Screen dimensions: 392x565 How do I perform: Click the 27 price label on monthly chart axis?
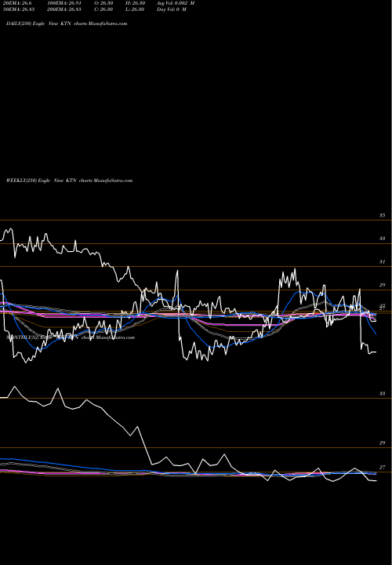(x=382, y=468)
